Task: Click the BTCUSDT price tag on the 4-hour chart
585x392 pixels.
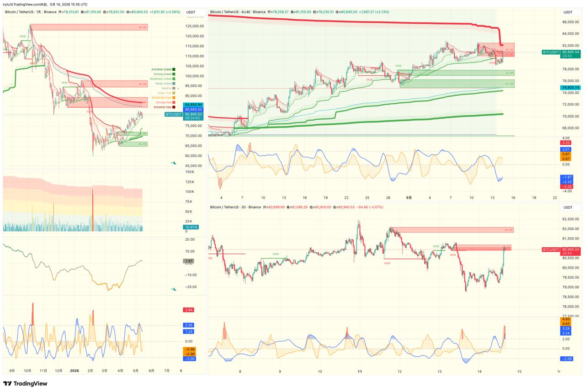Action: coord(551,52)
